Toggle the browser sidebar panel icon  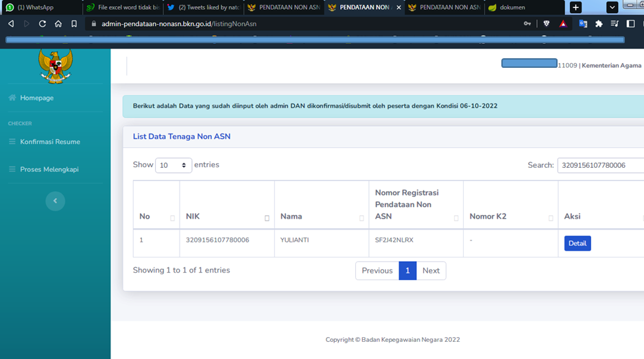pyautogui.click(x=630, y=24)
